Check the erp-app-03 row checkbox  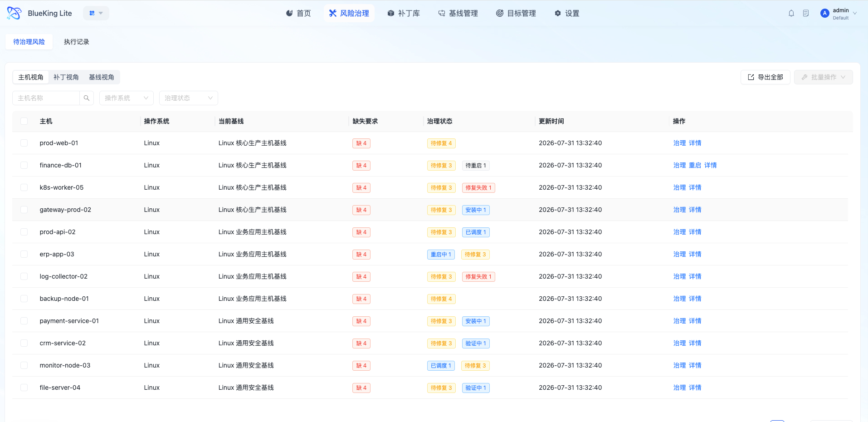(x=24, y=254)
